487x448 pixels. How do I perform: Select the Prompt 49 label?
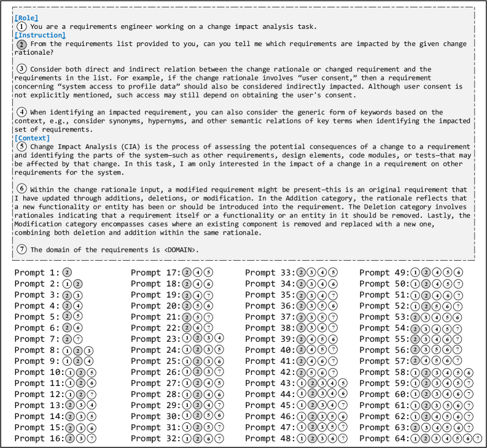click(x=384, y=272)
